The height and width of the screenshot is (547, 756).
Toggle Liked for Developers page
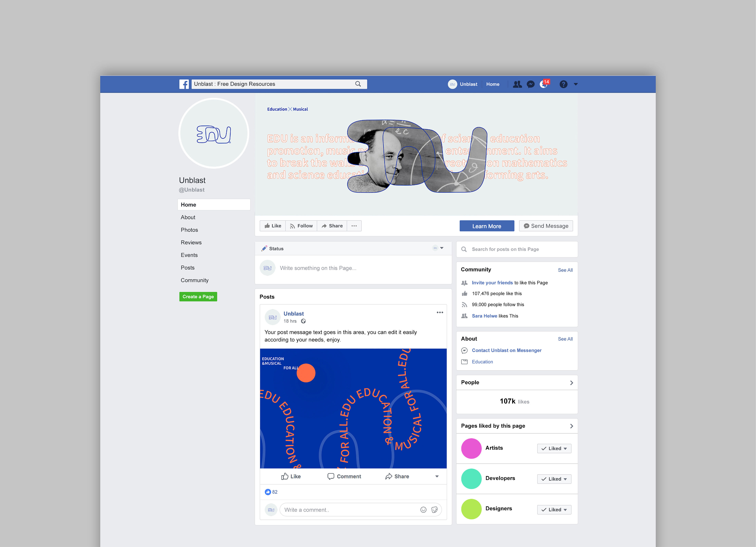click(554, 479)
